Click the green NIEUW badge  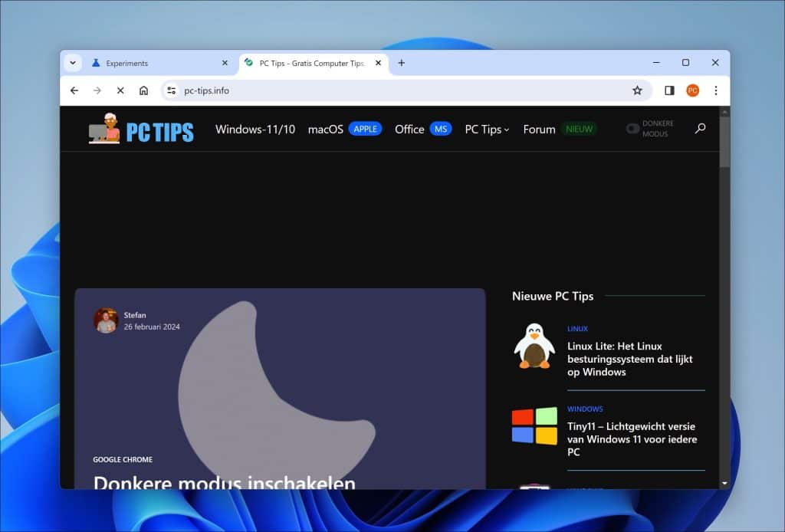pyautogui.click(x=580, y=129)
